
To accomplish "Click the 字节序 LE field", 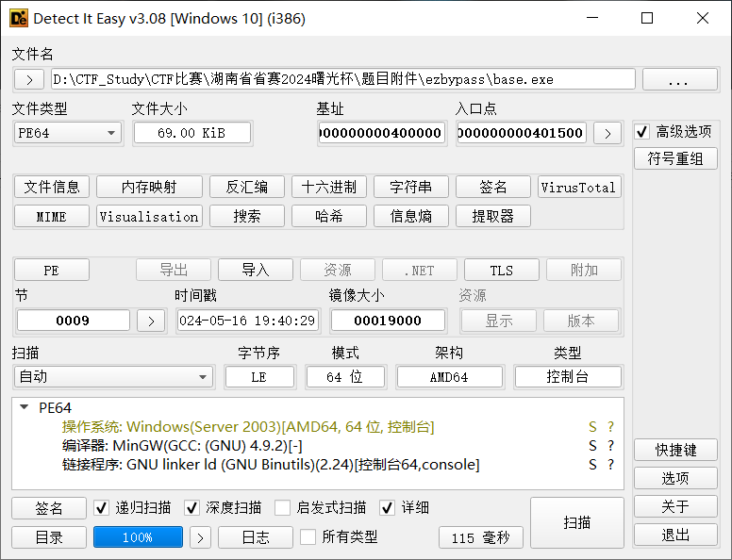I will [259, 377].
